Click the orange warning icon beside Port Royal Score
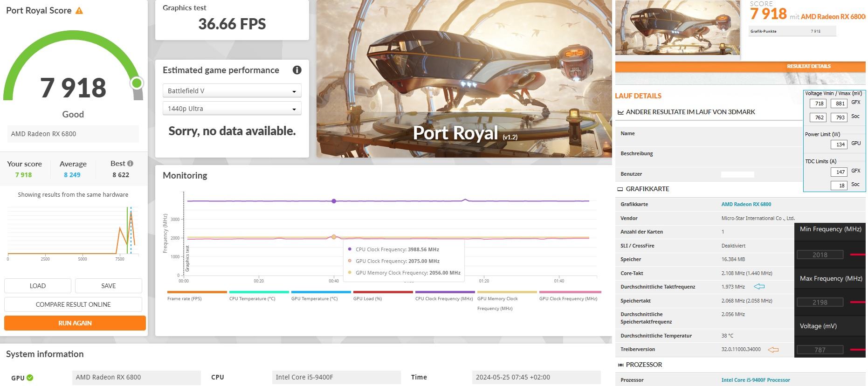This screenshot has height=386, width=868. tap(79, 10)
